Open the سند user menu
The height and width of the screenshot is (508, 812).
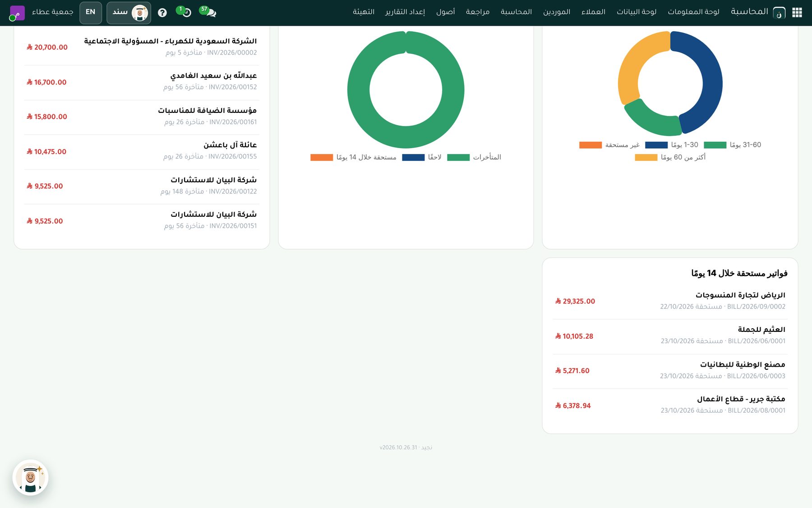click(129, 13)
